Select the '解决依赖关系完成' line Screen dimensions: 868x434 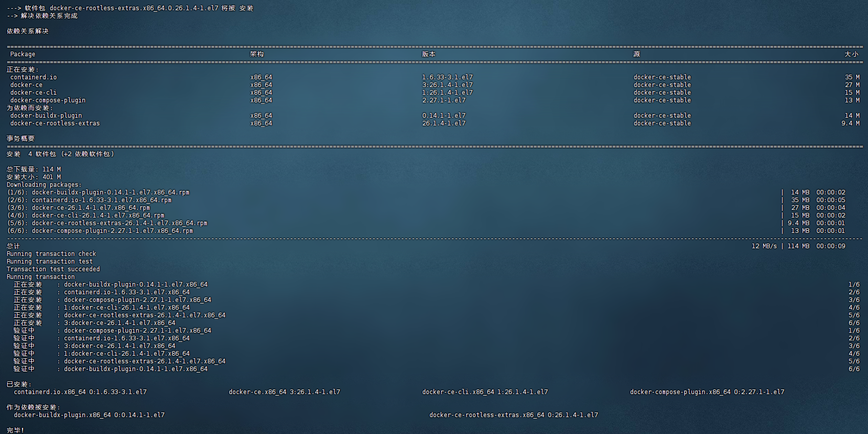pos(42,16)
